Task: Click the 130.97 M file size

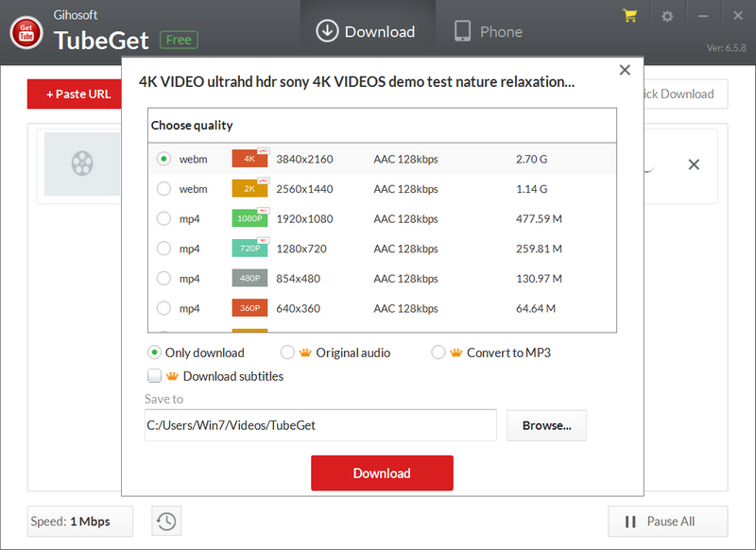Action: click(539, 279)
